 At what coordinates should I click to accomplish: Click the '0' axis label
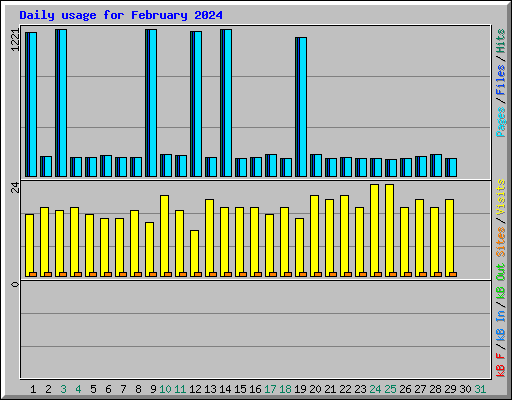(x=15, y=284)
